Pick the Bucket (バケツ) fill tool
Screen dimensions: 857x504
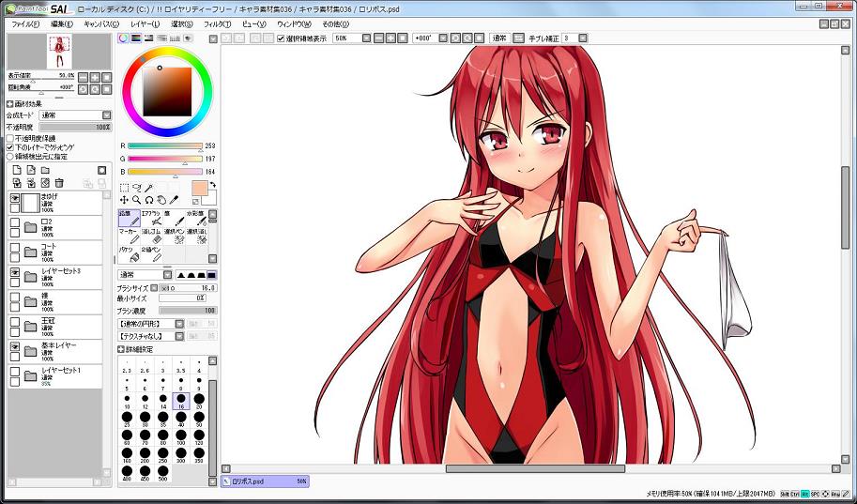click(129, 253)
